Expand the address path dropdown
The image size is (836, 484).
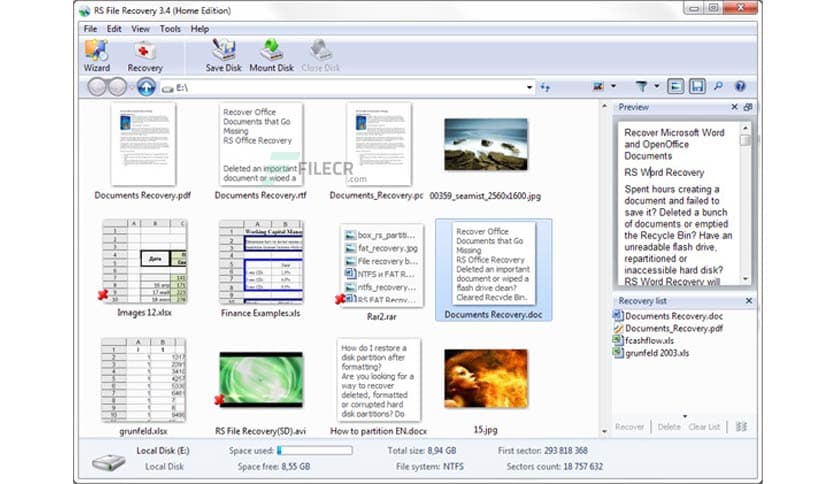coord(529,88)
